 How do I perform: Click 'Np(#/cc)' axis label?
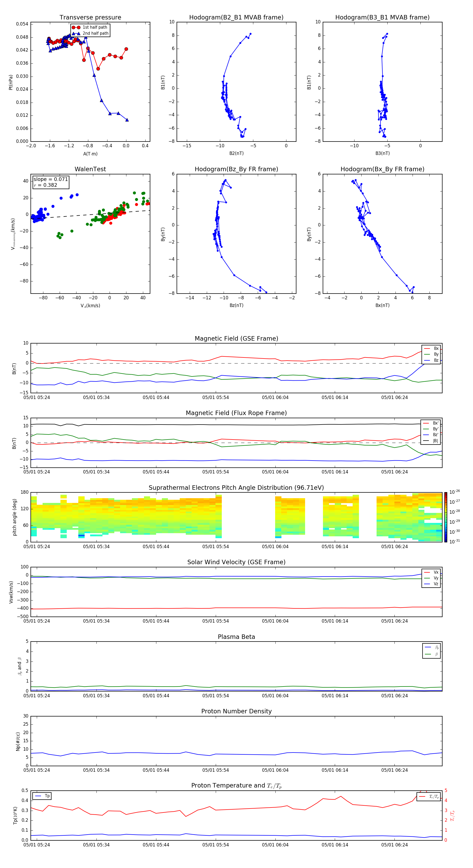point(18,741)
